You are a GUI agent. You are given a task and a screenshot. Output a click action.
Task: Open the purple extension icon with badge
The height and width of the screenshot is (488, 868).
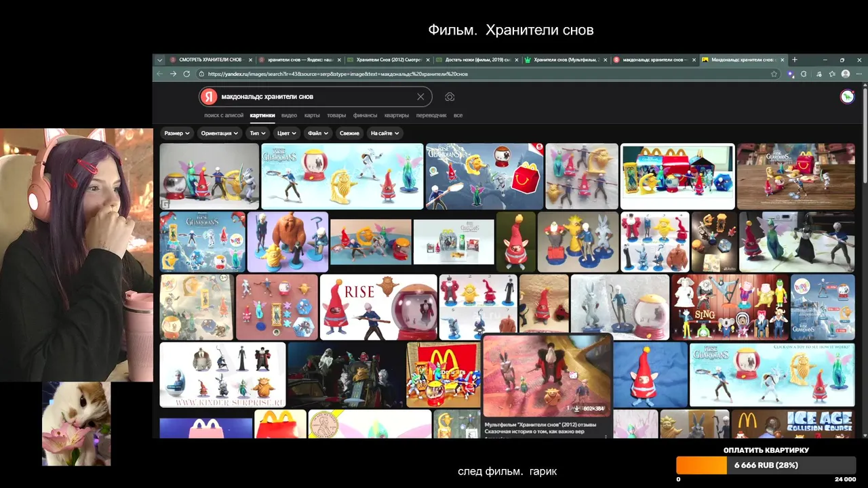coord(791,74)
